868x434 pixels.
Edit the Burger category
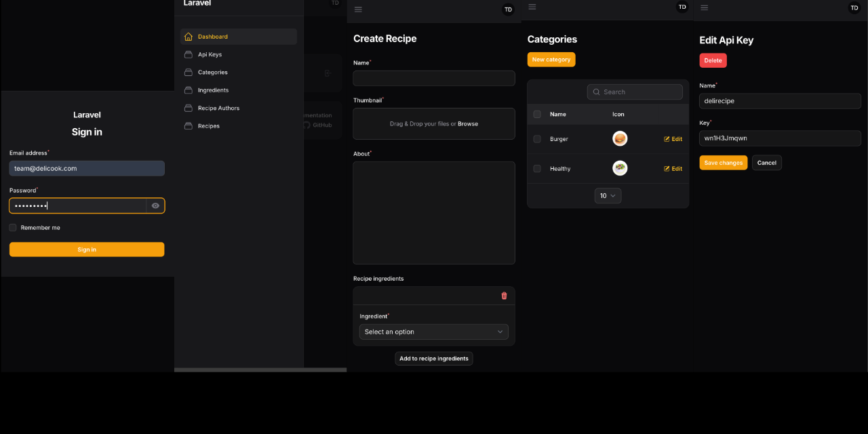(x=673, y=139)
